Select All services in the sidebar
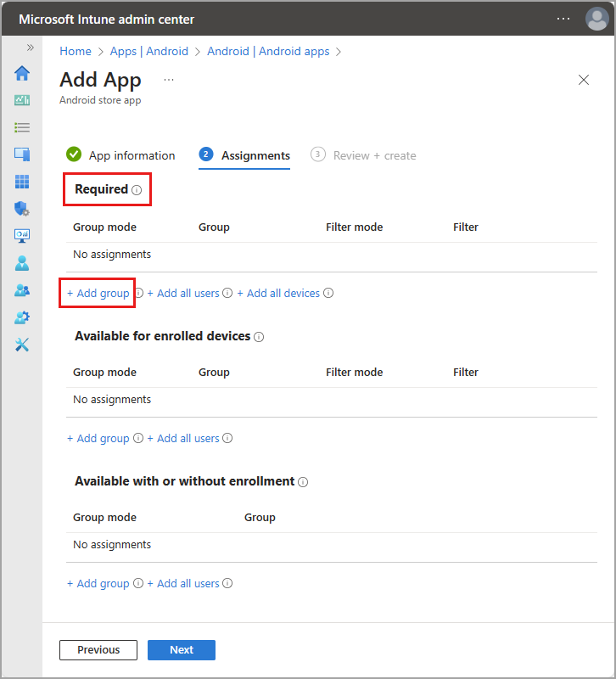This screenshot has width=616, height=679. pos(22,127)
